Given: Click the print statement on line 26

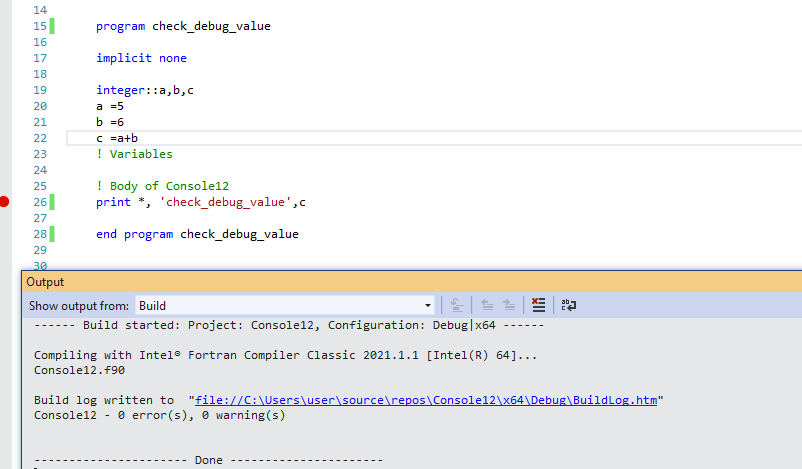Looking at the screenshot, I should pos(200,203).
